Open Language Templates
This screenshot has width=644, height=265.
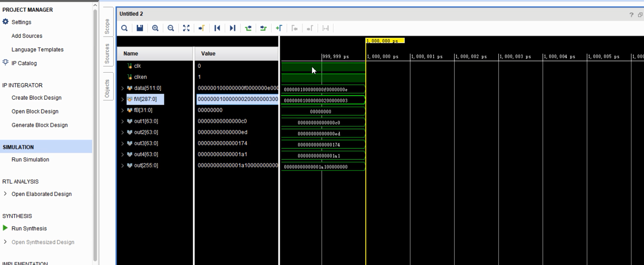[37, 49]
